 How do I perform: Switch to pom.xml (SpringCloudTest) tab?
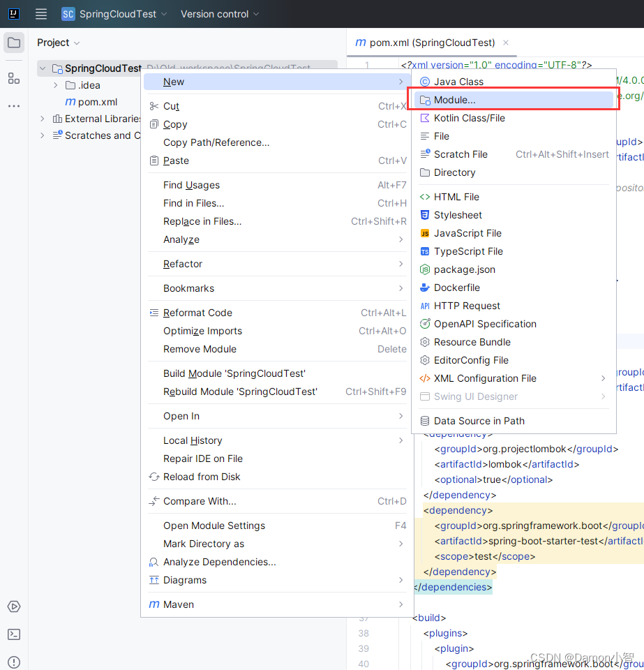[432, 43]
